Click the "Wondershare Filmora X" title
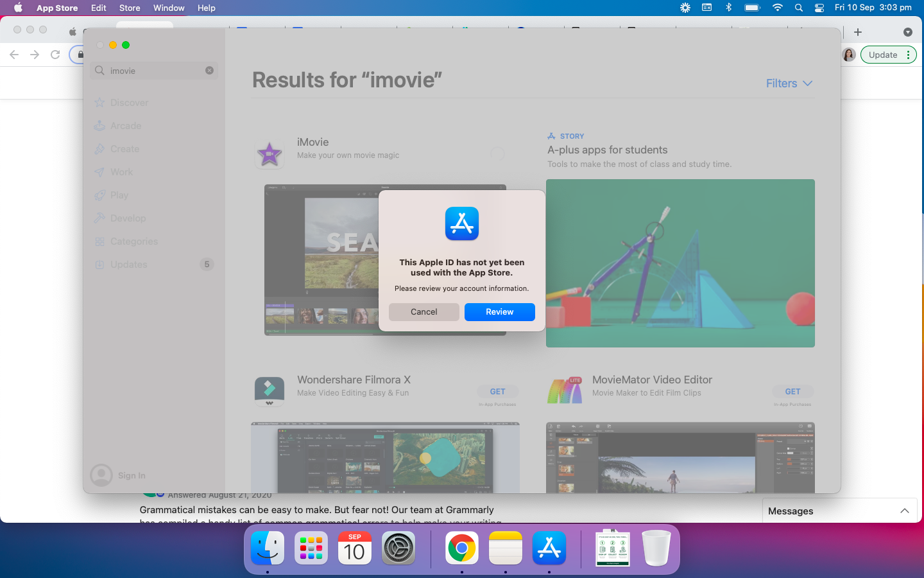Image resolution: width=924 pixels, height=578 pixels. (x=354, y=380)
